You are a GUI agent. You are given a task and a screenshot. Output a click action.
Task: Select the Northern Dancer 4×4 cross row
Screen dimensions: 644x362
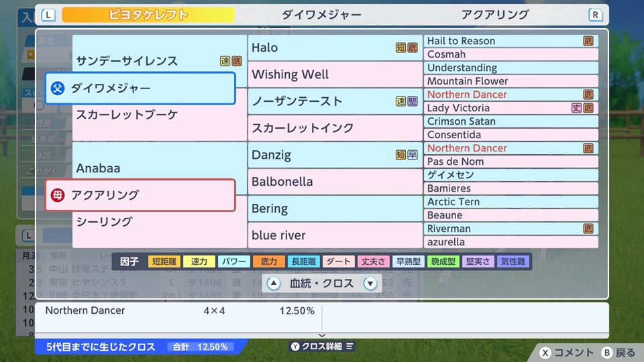[178, 310]
